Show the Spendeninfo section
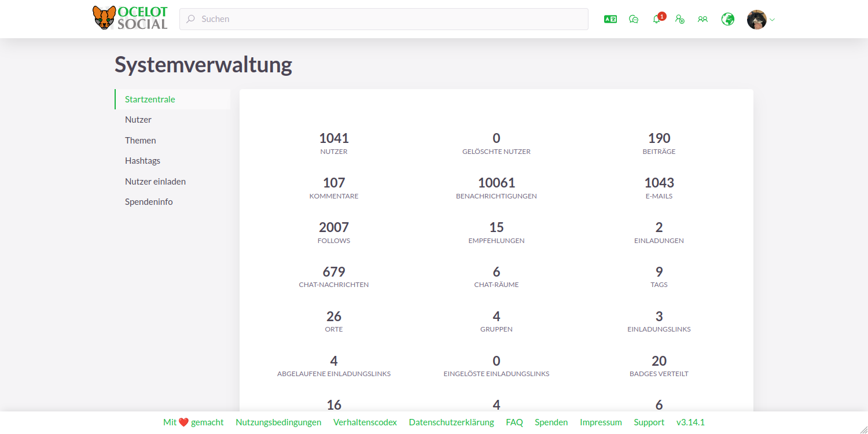The width and height of the screenshot is (868, 434). [x=149, y=201]
